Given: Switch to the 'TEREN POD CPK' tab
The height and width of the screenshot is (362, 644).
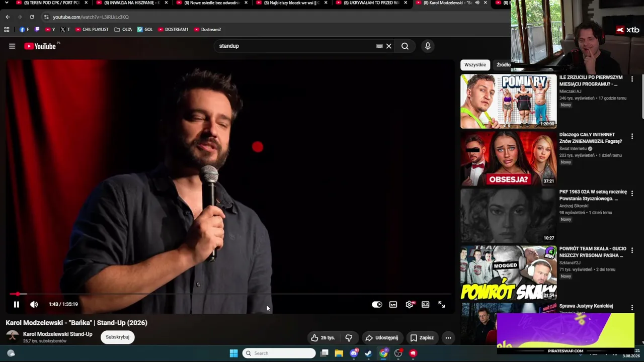Looking at the screenshot, I should coord(52,3).
